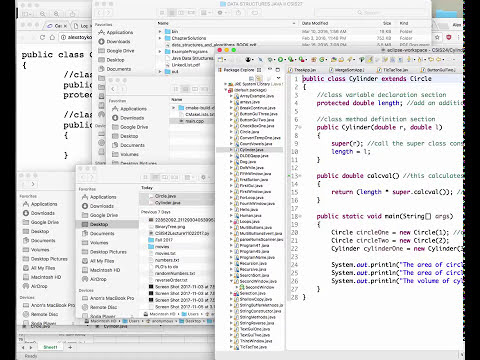
Task: Click the New Java Package icon
Action: pyautogui.click(x=313, y=60)
